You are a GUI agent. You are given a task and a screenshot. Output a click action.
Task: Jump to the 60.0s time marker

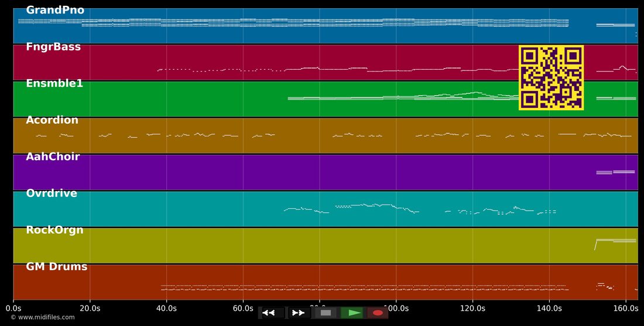(243, 308)
